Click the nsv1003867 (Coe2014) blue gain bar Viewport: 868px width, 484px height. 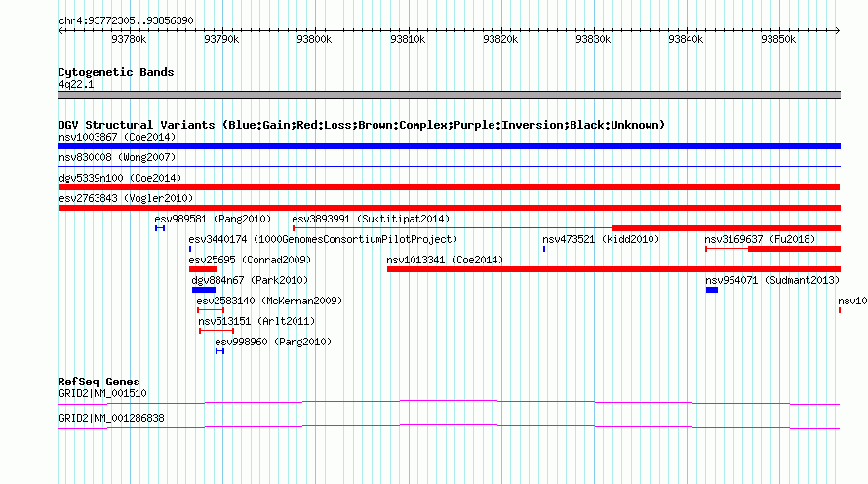[x=449, y=146]
